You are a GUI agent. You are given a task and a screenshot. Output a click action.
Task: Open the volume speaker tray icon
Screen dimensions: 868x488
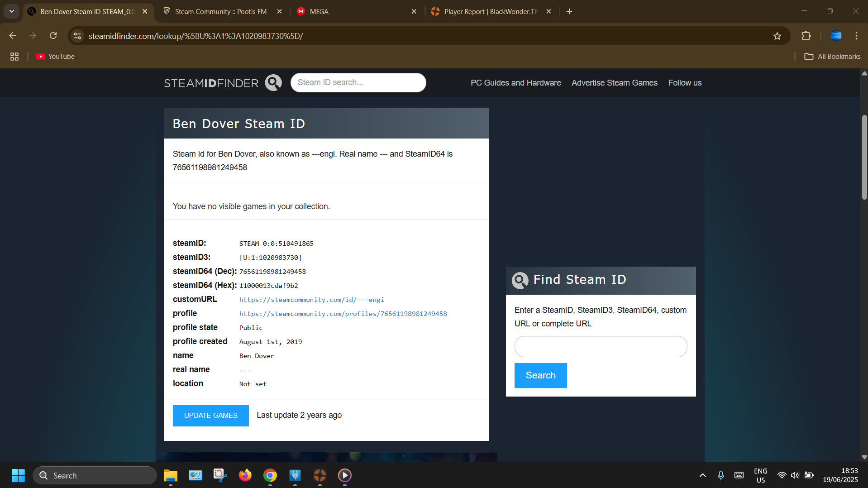(795, 475)
